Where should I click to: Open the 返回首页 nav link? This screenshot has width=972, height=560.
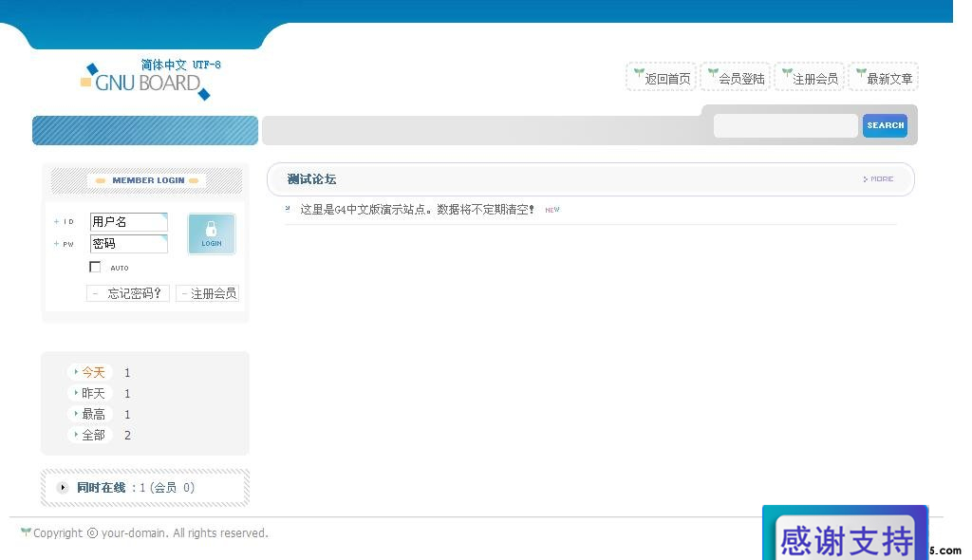[662, 78]
